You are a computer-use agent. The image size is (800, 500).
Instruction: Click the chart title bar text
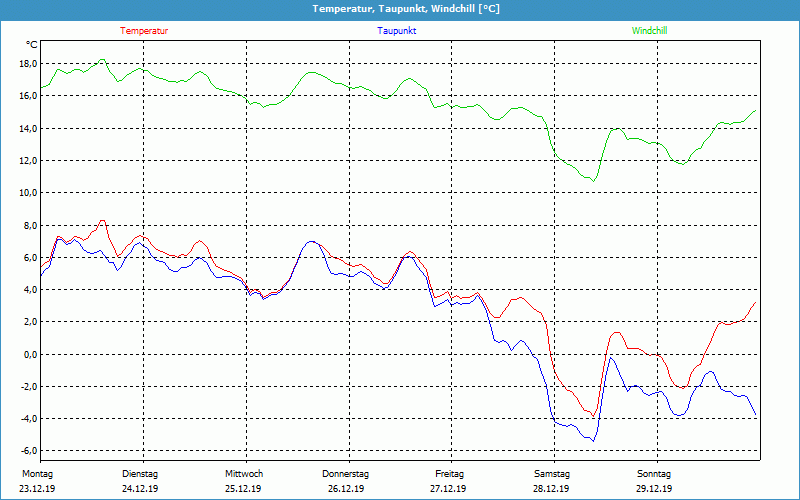pyautogui.click(x=399, y=9)
